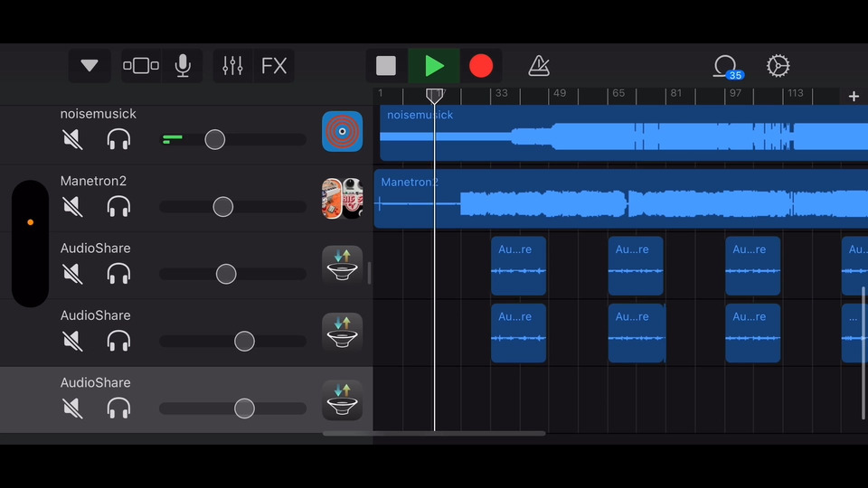
Task: Toggle the metronome icon
Action: [539, 66]
